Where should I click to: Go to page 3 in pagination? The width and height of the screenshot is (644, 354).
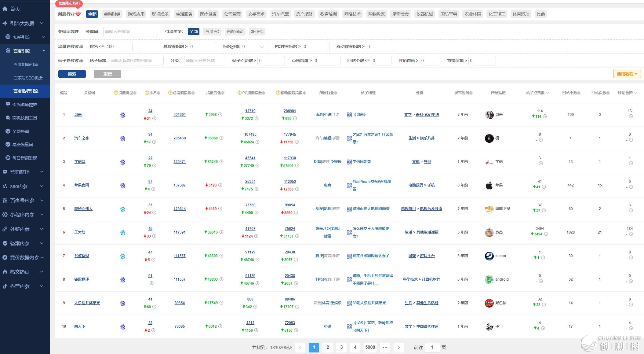coord(341,347)
